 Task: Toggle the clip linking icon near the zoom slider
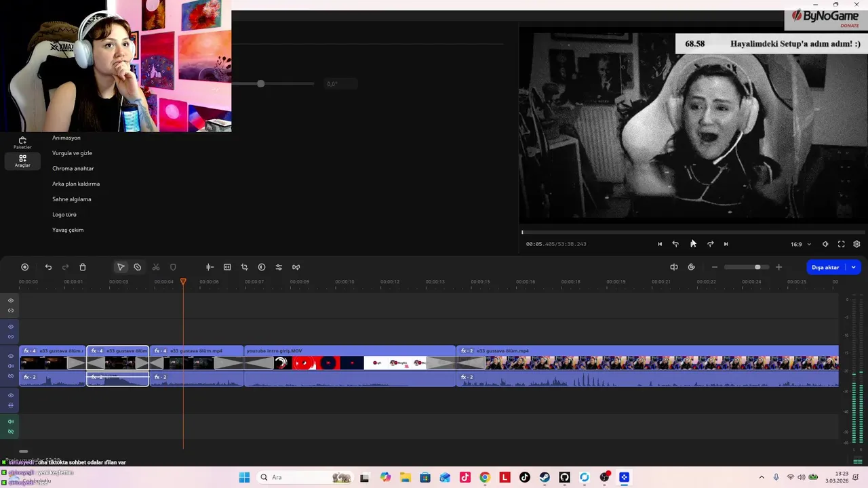[x=692, y=267]
